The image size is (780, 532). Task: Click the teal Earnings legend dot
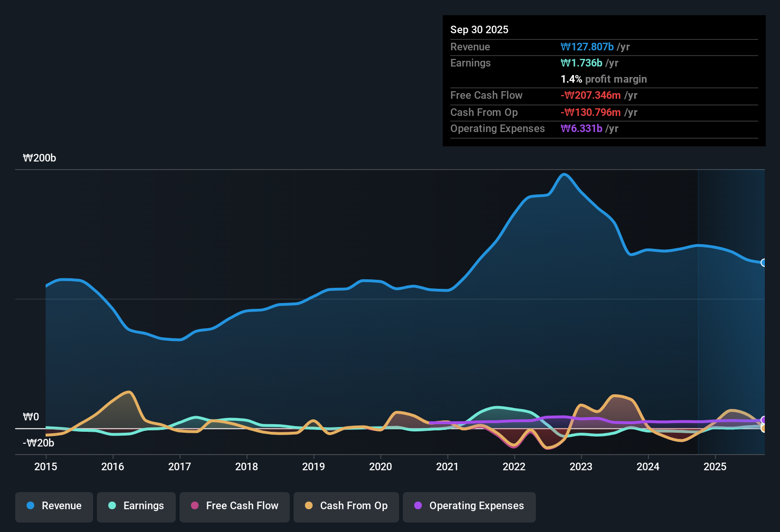(112, 506)
